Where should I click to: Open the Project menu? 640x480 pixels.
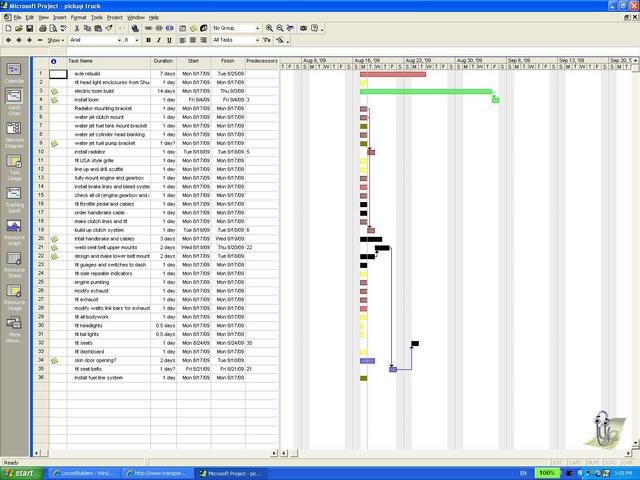coord(114,17)
